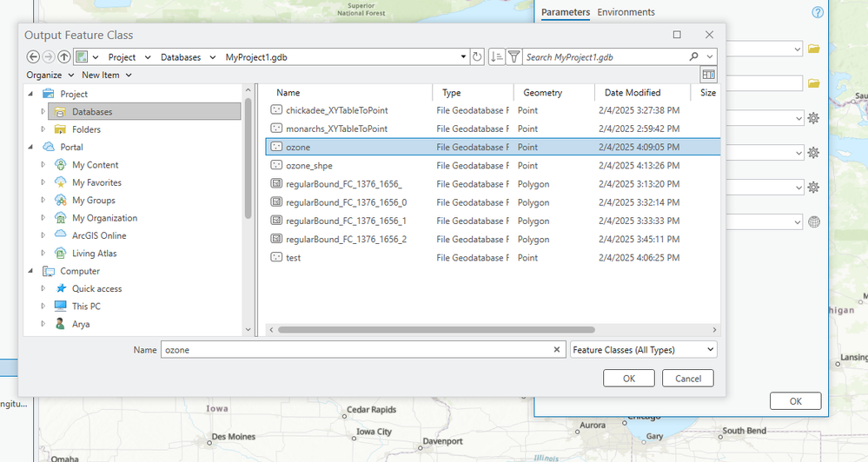The width and height of the screenshot is (868, 462).
Task: Collapse the Portal tree section
Action: pos(31,147)
